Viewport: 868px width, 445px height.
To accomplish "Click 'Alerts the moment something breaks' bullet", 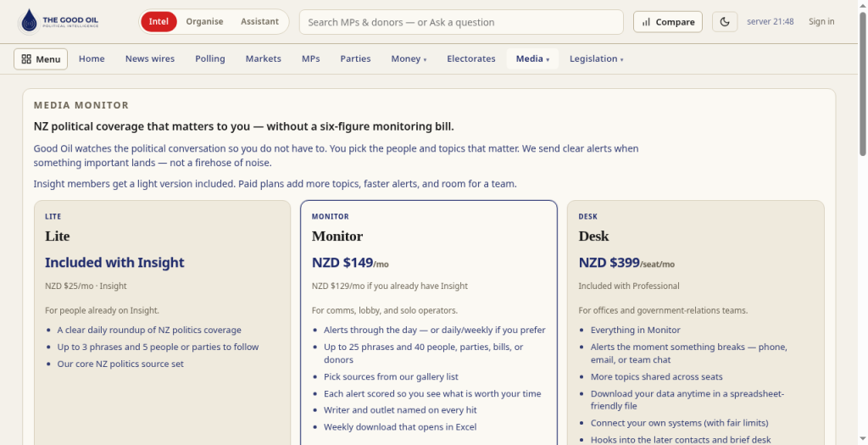I will point(688,353).
